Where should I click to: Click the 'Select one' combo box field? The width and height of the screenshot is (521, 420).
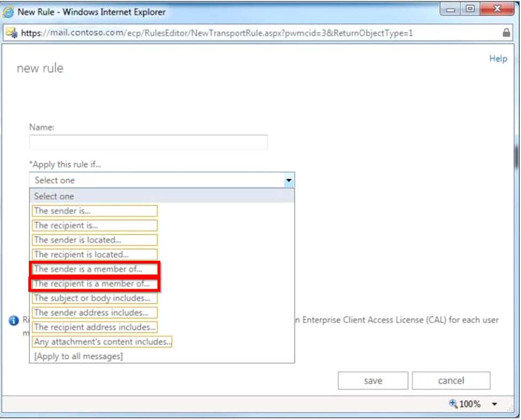pos(162,180)
